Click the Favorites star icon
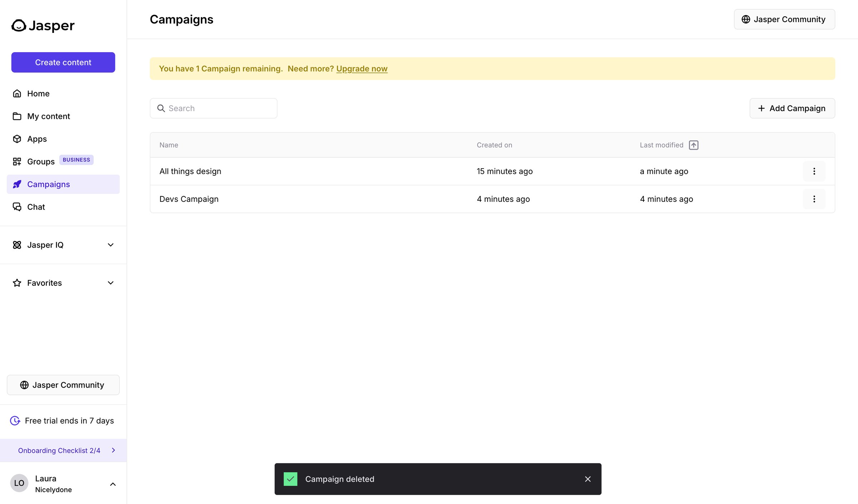This screenshot has height=504, width=858. tap(17, 283)
